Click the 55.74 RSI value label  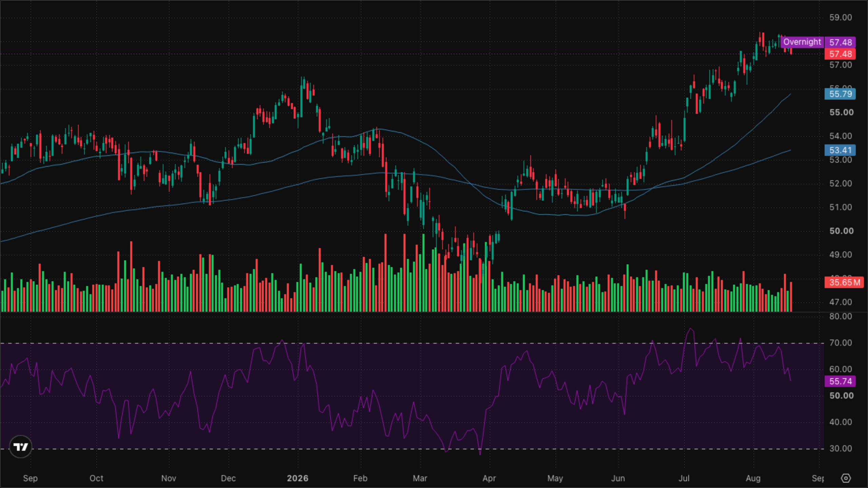(840, 381)
